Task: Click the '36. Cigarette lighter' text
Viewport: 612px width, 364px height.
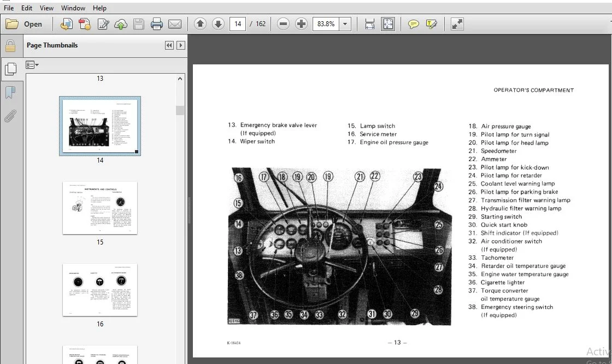Action: [x=497, y=282]
